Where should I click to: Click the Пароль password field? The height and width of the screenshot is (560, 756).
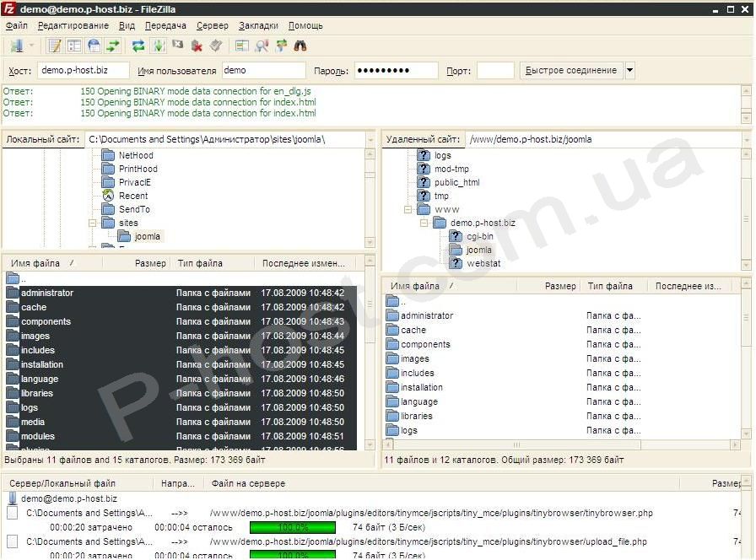(x=397, y=70)
